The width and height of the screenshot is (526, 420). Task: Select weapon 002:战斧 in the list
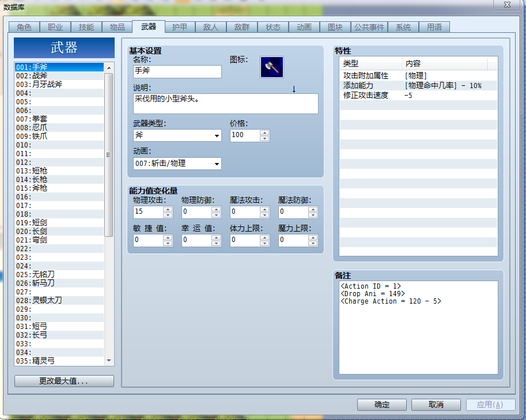[59, 76]
